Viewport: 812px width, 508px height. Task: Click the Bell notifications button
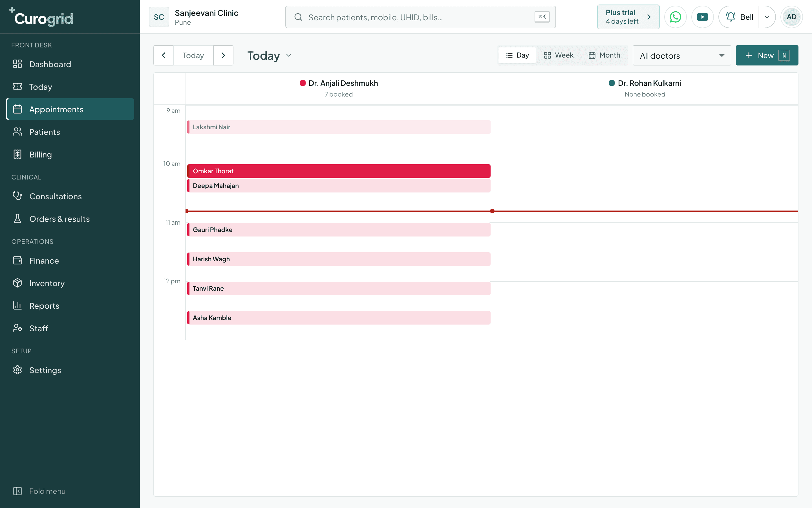pos(738,17)
